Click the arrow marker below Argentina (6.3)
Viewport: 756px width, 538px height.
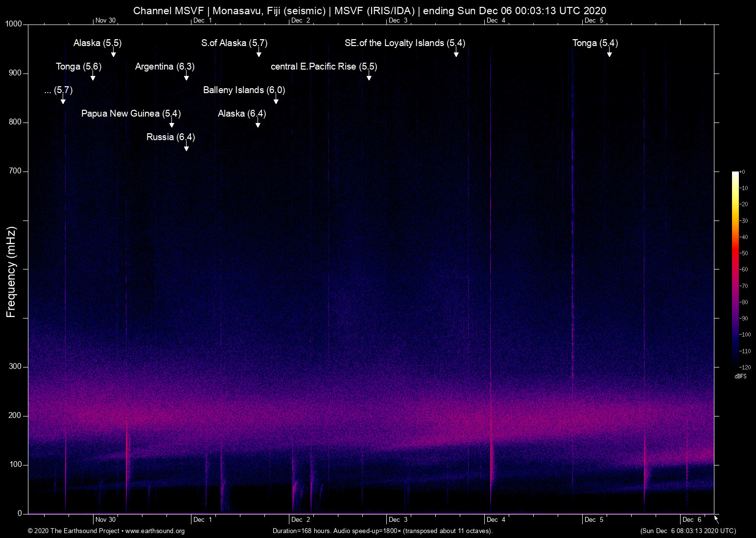186,76
